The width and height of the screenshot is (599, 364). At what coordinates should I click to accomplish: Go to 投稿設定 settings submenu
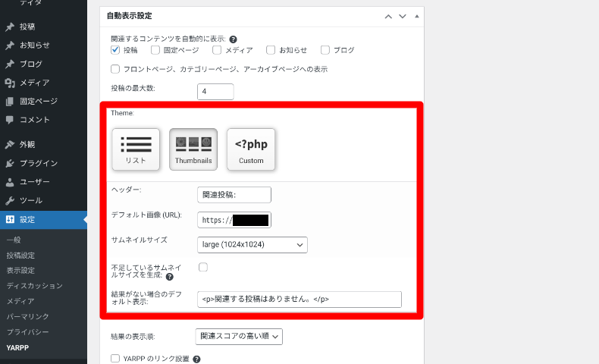[20, 255]
